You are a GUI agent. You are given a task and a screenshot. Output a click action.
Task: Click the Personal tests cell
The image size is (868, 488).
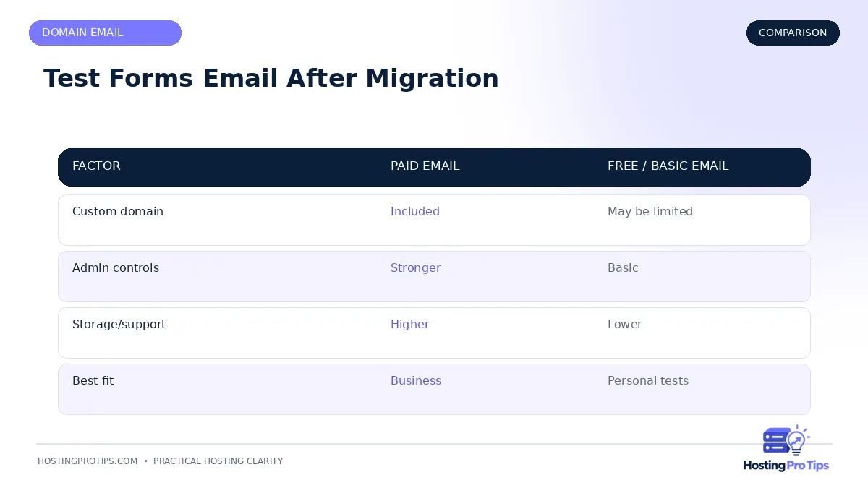tap(648, 380)
